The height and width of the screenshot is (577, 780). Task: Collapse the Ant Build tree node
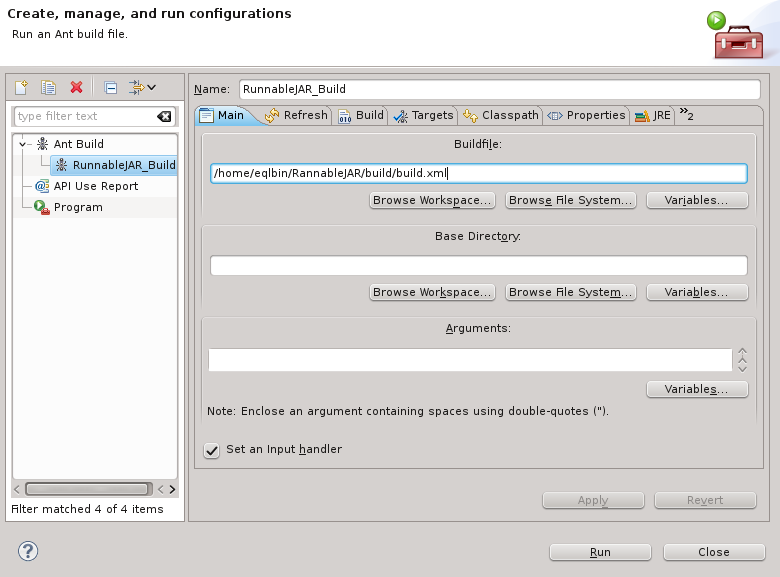[x=23, y=144]
